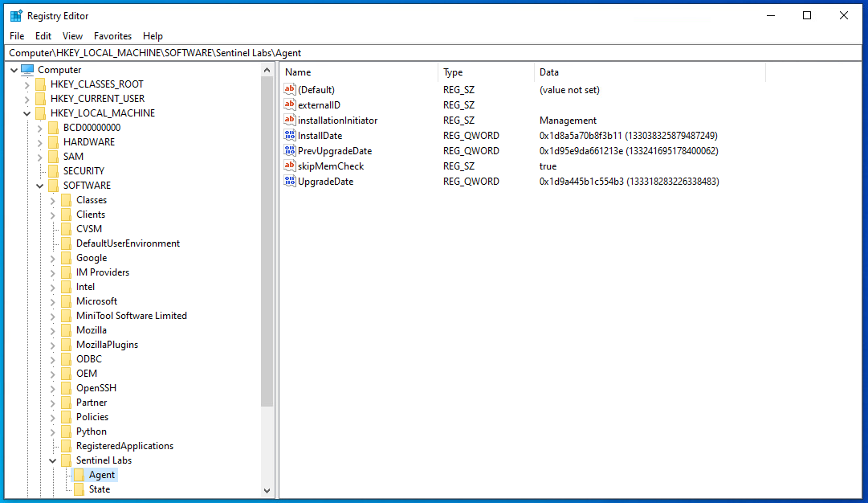Collapse the HKEY_LOCAL_MACHINE hive
Viewport: 868px width, 503px height.
[26, 113]
